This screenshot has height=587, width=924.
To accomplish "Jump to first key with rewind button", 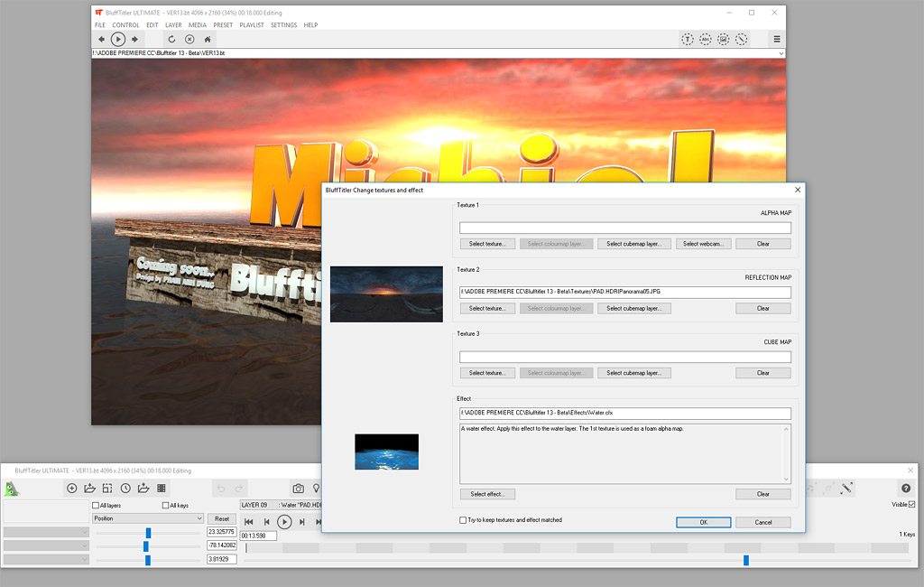I will pos(249,521).
